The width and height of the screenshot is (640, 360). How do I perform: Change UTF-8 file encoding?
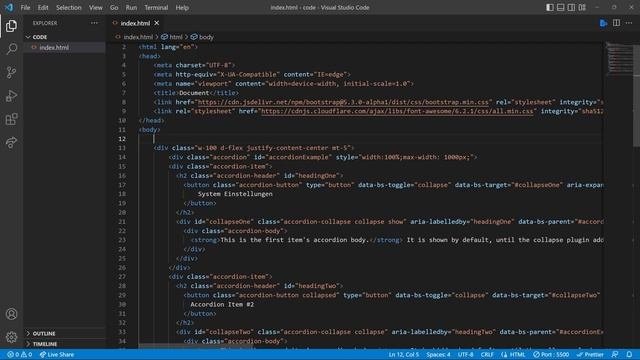[465, 355]
